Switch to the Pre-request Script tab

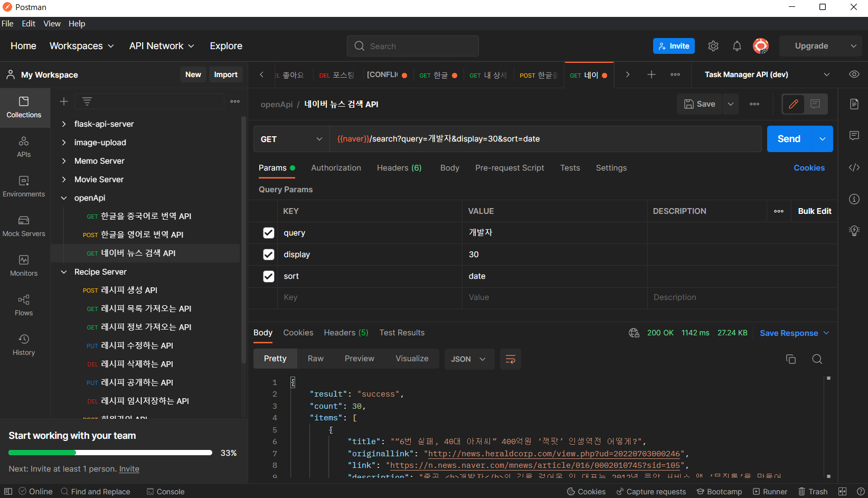(x=510, y=168)
